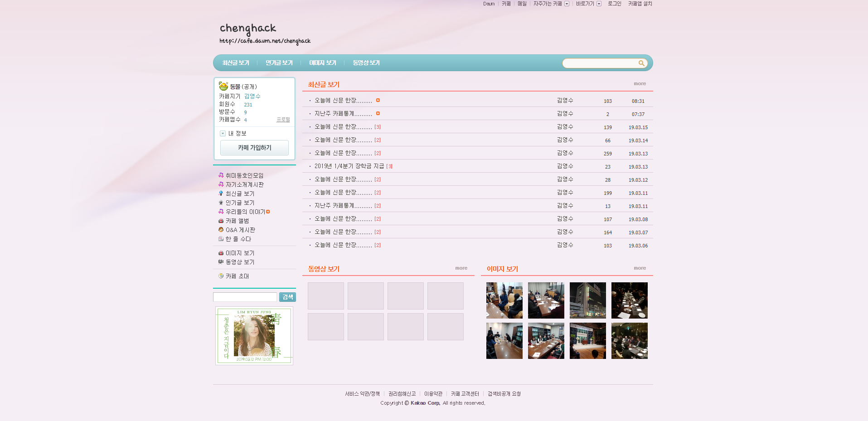Viewport: 868px width, 421px height.
Task: Click the cafe mascot icon beside 동물
Action: [x=223, y=86]
